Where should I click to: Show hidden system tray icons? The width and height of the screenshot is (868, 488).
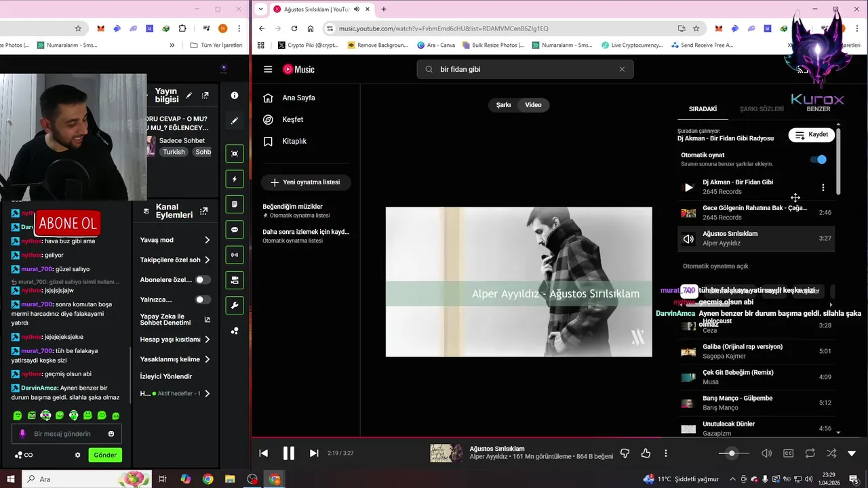click(732, 479)
